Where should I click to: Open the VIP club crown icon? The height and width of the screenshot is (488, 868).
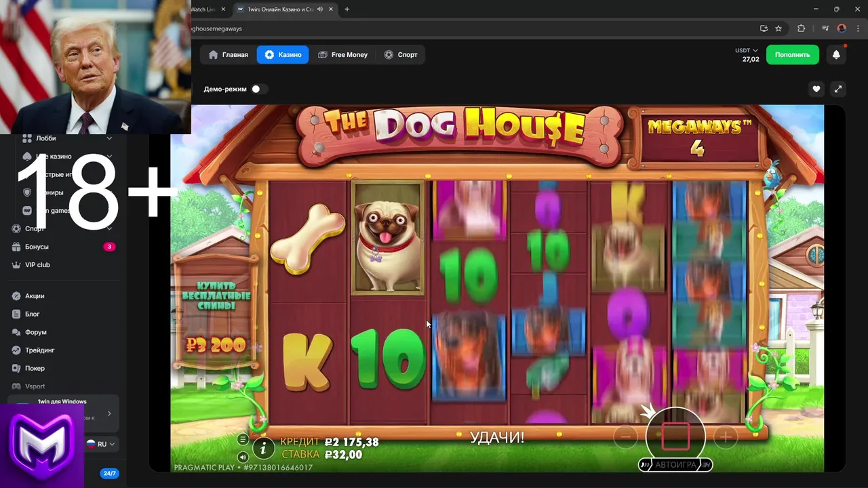pos(16,264)
